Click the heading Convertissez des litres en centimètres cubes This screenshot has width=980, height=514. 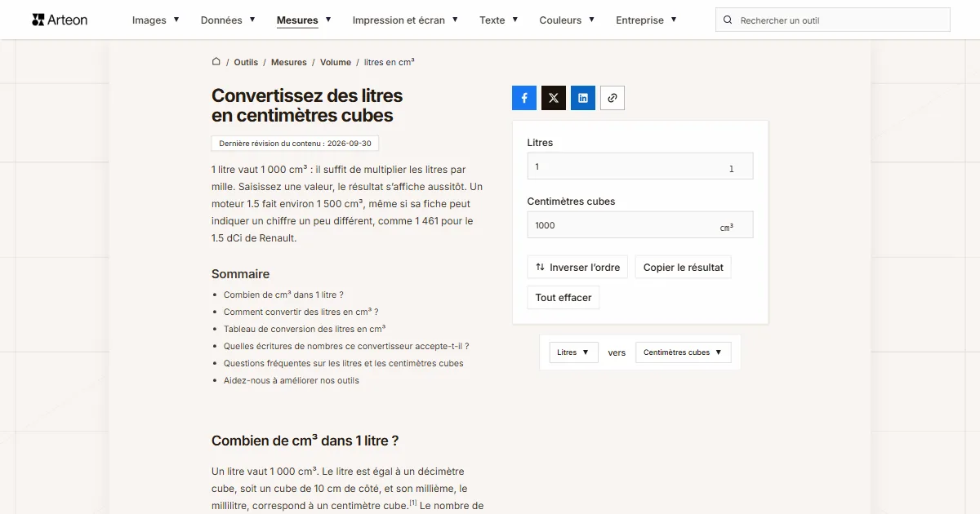point(307,105)
